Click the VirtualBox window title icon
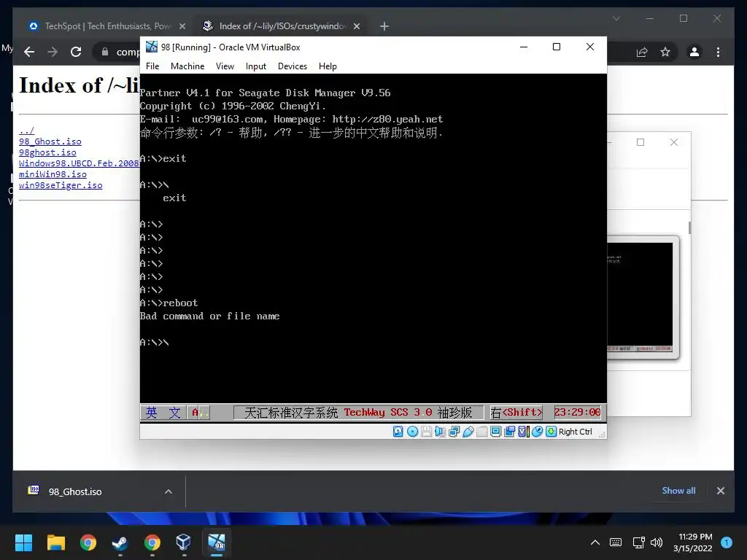Image resolution: width=747 pixels, height=560 pixels. click(152, 47)
